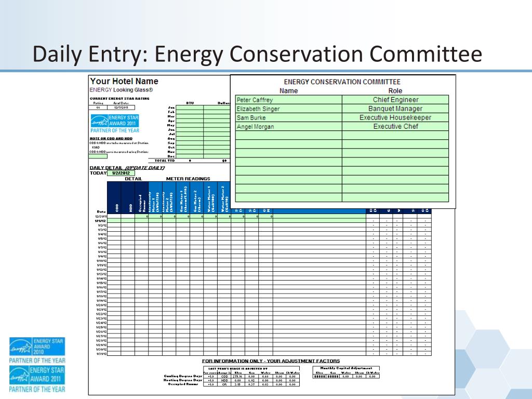Select the 'Chief Engineer' role cell
The image size is (532, 399).
pyautogui.click(x=395, y=100)
